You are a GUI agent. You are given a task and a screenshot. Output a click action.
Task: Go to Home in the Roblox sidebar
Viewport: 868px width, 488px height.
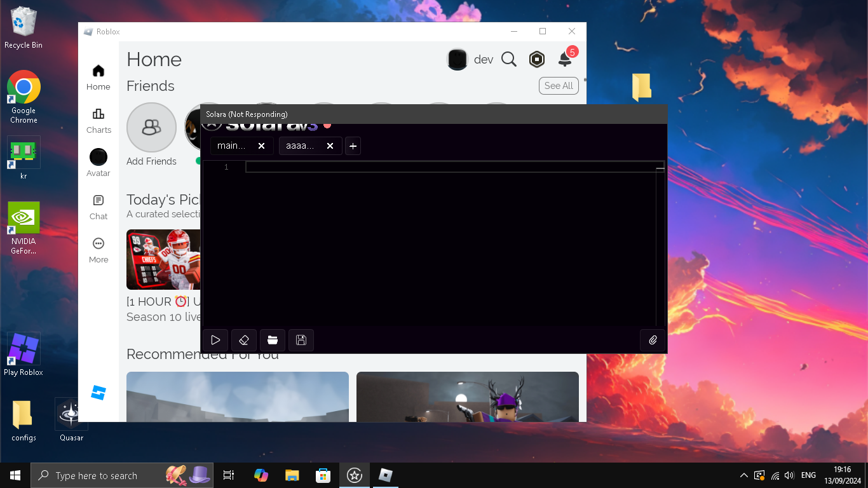tap(98, 78)
